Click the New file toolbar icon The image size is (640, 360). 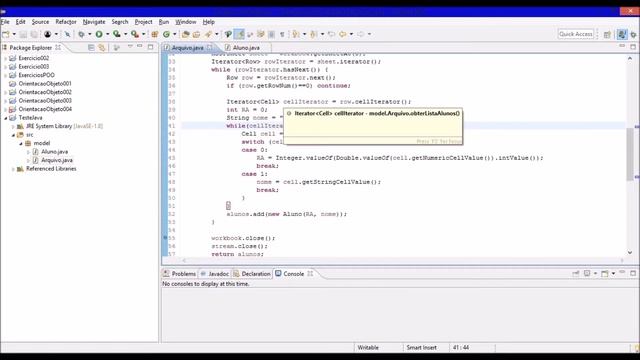click(x=6, y=34)
